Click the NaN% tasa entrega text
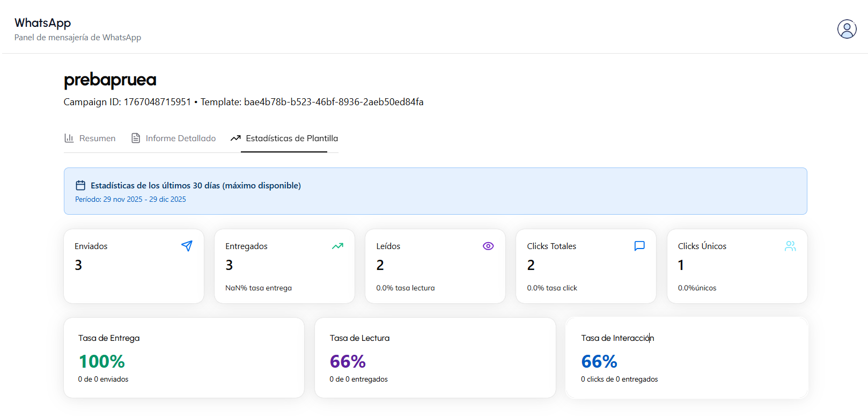 [x=258, y=288]
